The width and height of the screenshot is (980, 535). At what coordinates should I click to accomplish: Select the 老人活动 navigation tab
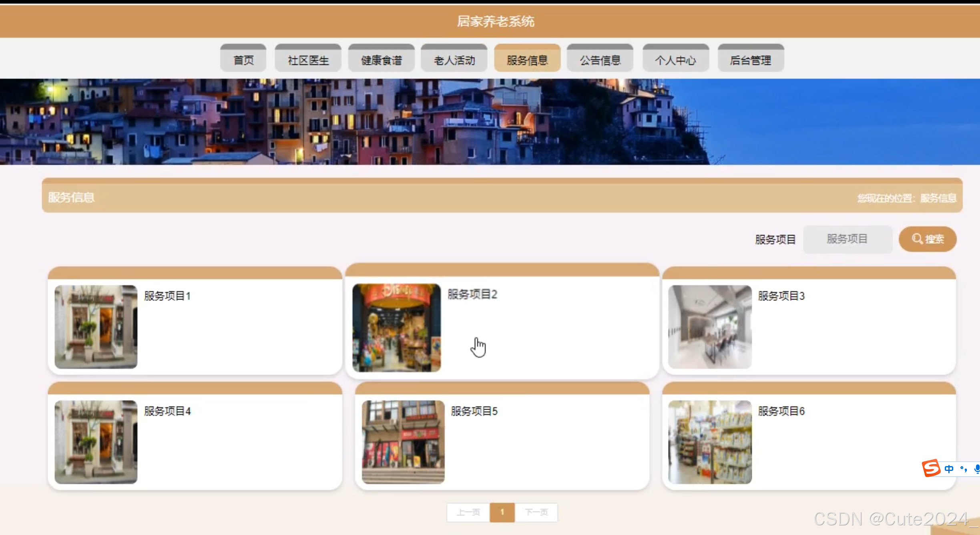click(x=454, y=60)
